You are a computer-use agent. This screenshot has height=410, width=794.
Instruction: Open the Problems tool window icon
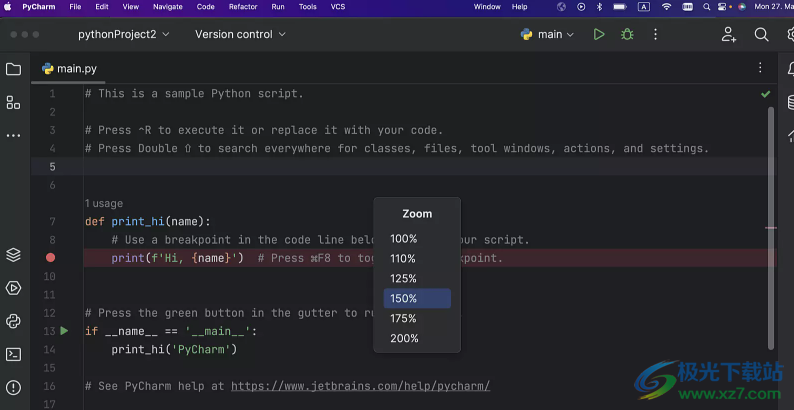pos(14,388)
